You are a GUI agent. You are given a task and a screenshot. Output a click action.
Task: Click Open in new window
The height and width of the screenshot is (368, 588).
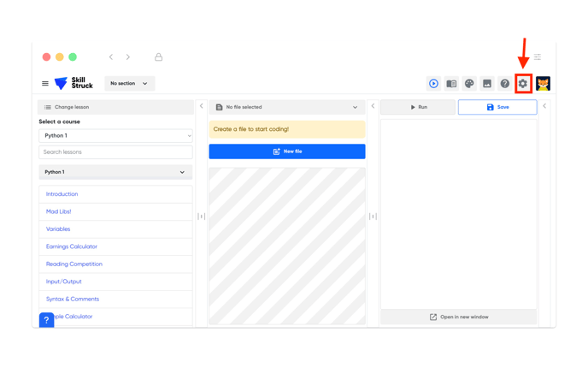pyautogui.click(x=459, y=317)
